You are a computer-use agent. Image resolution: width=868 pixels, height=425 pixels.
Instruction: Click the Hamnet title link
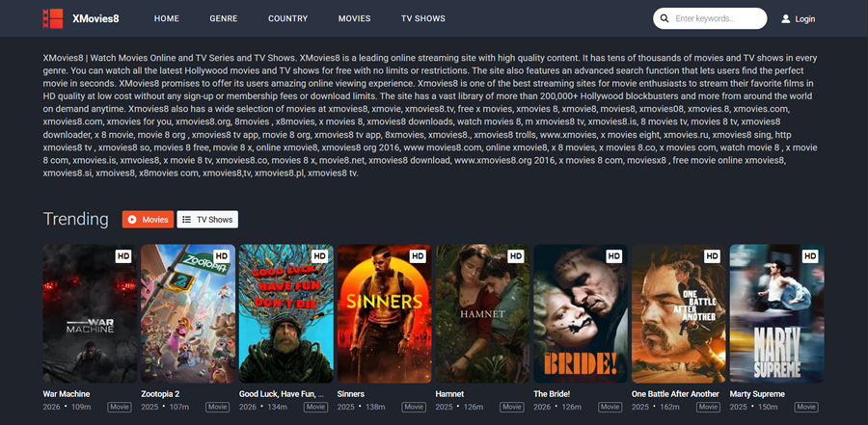449,394
